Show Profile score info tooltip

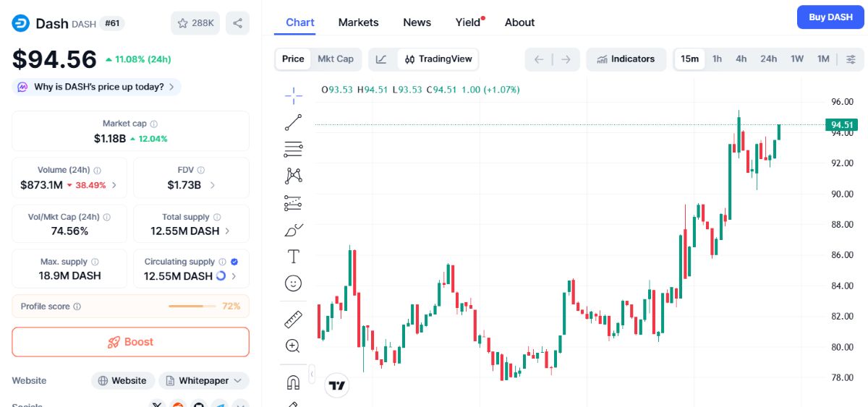[77, 307]
